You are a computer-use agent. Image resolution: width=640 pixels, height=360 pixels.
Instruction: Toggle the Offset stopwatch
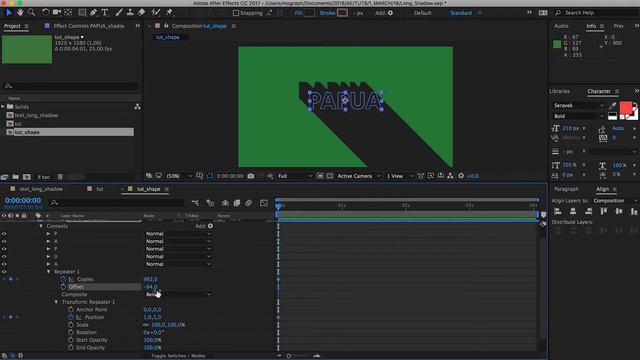click(x=63, y=287)
